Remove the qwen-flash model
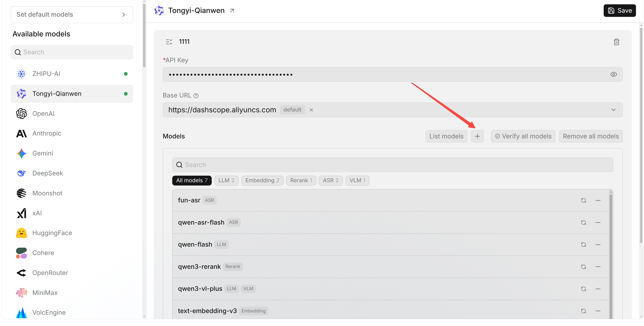 598,245
